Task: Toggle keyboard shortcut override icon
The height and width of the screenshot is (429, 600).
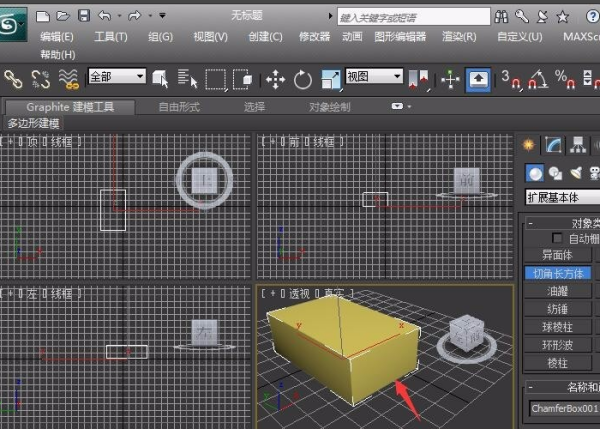Action: [x=478, y=80]
